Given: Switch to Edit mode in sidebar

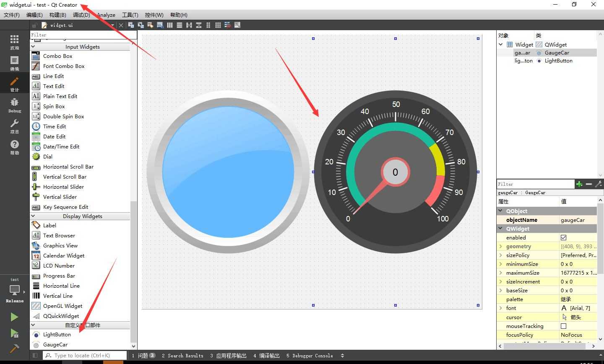Looking at the screenshot, I should point(15,63).
